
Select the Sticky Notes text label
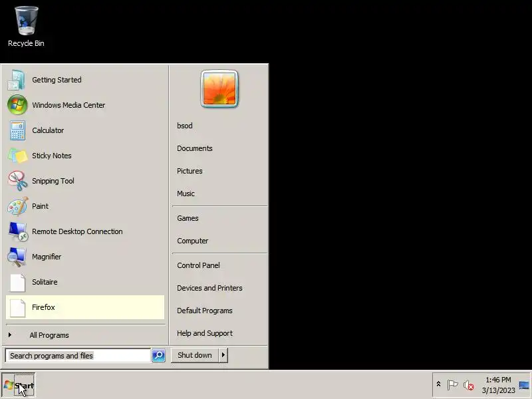[52, 156]
